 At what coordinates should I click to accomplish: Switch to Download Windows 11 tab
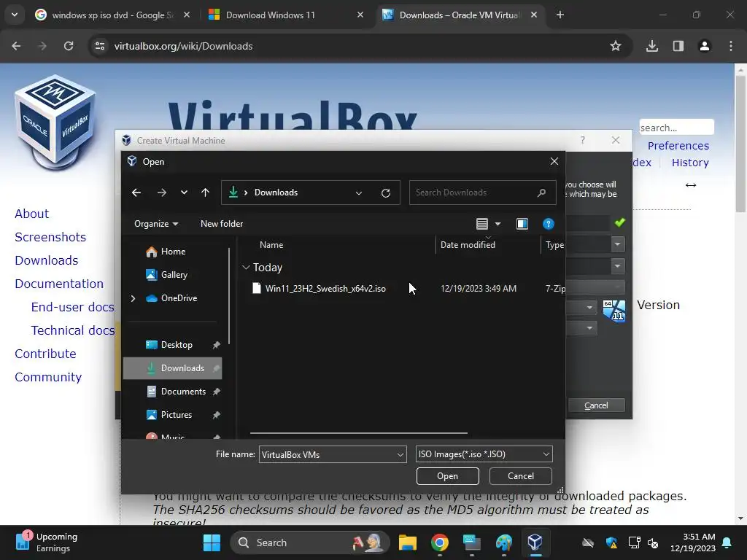286,15
